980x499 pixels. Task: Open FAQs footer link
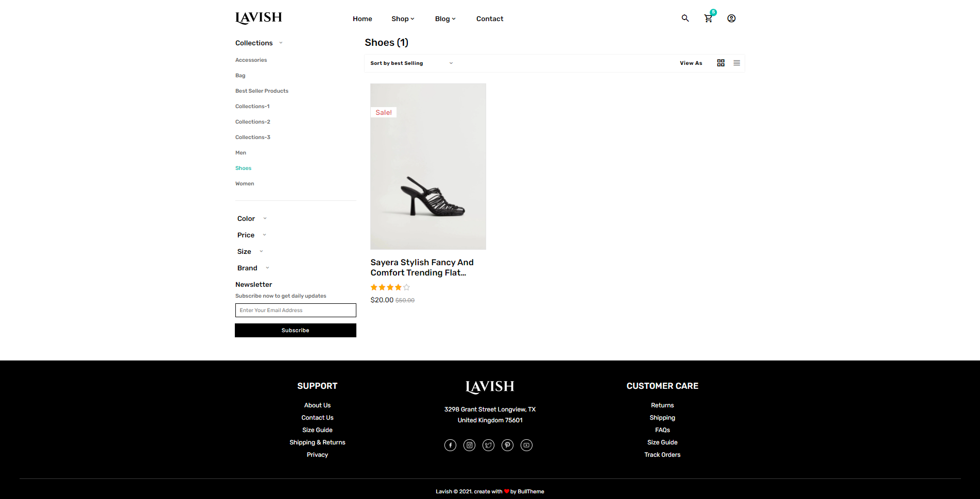pyautogui.click(x=662, y=430)
